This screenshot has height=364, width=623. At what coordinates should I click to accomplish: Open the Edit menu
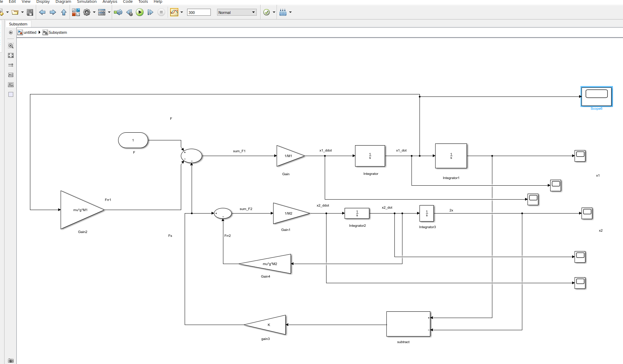tap(12, 2)
